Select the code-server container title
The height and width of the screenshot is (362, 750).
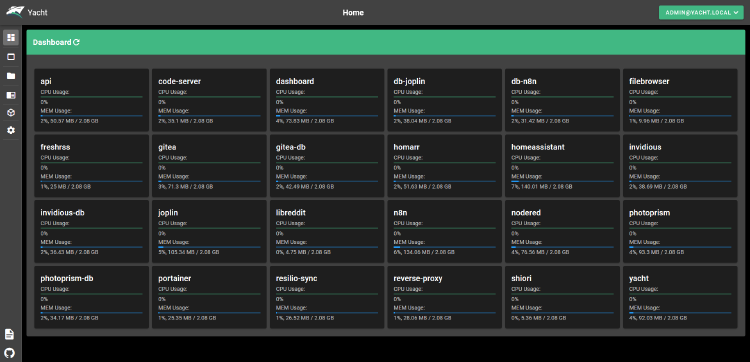click(179, 82)
